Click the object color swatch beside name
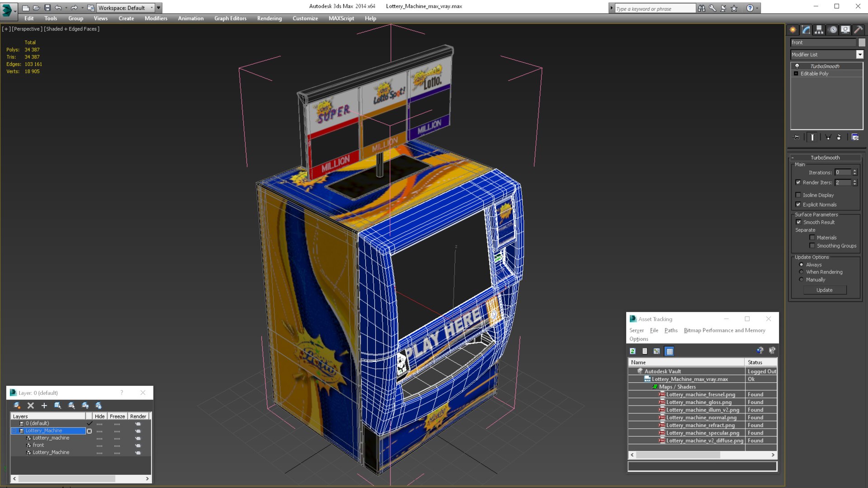Screen dimensions: 868x488 pyautogui.click(x=862, y=42)
